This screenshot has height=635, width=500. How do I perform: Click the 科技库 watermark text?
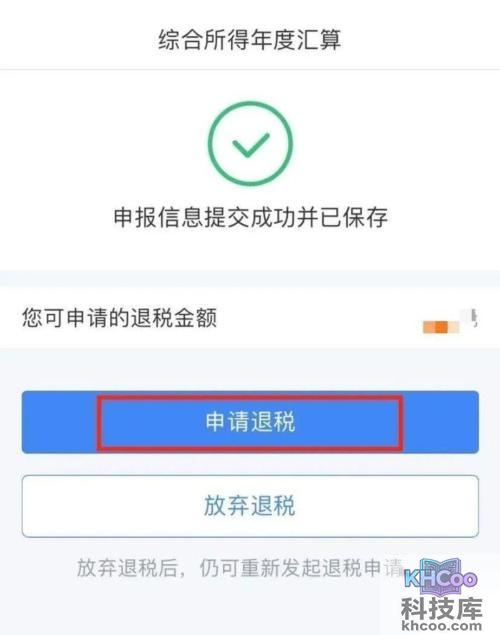[442, 609]
